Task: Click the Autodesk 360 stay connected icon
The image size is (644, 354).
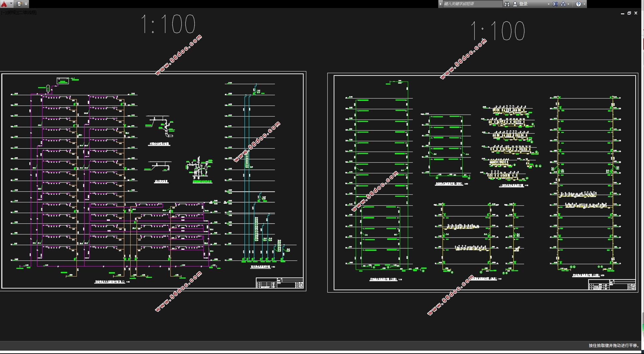Action: pyautogui.click(x=563, y=4)
